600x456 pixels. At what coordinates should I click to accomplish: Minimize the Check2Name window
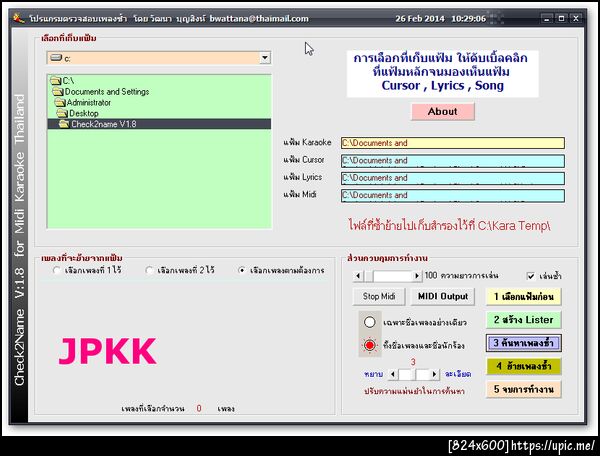(x=547, y=18)
